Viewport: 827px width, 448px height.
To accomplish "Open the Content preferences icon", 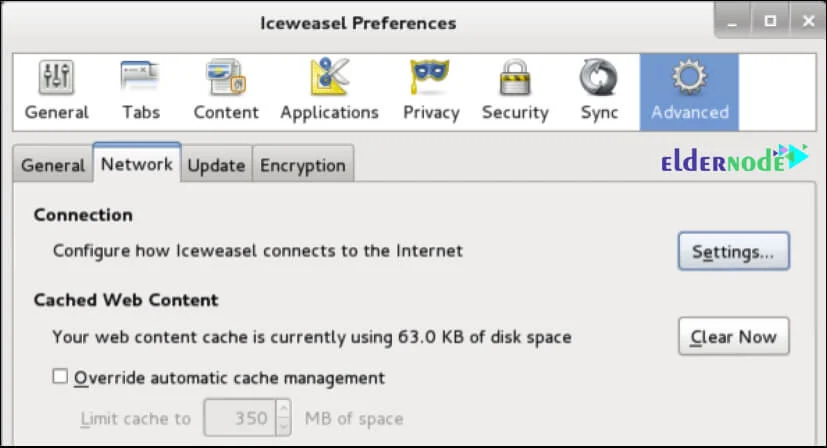I will [x=226, y=80].
